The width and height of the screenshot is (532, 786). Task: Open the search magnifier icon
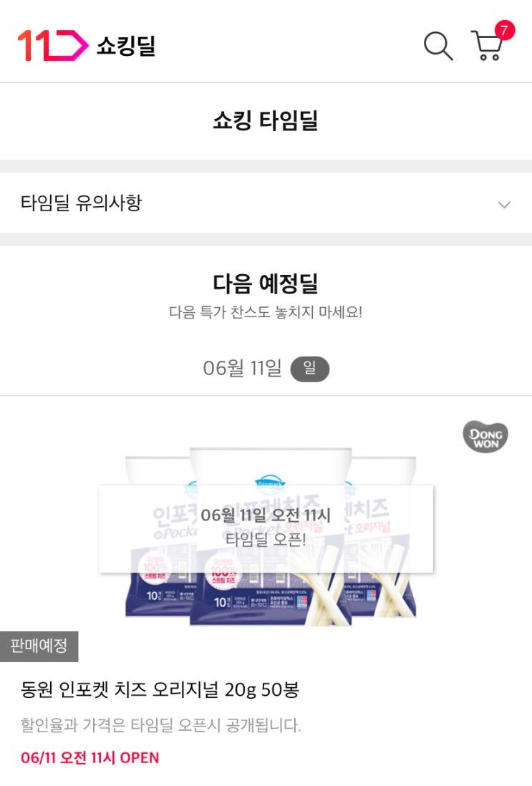pyautogui.click(x=438, y=46)
